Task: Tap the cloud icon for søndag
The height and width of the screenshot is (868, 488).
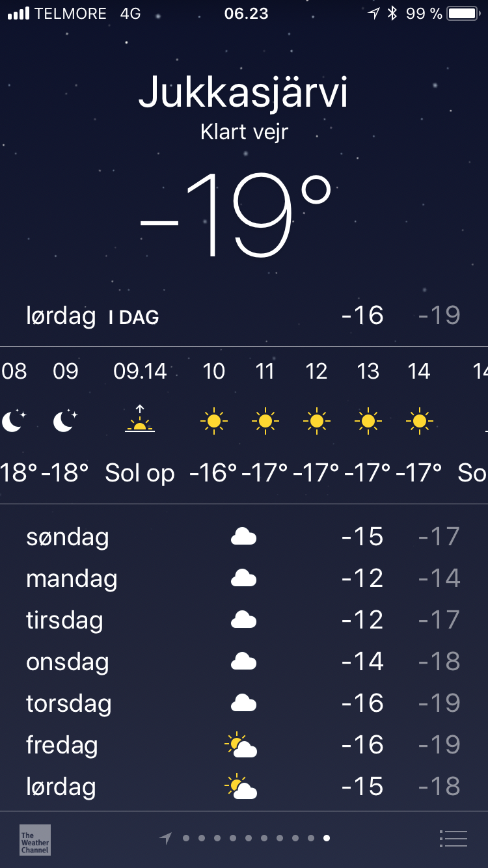Action: [x=243, y=537]
